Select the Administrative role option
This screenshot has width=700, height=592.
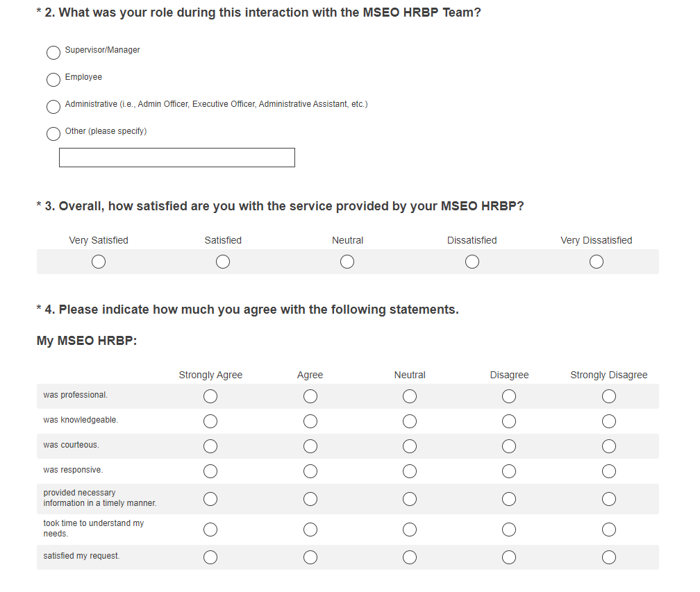click(x=53, y=107)
